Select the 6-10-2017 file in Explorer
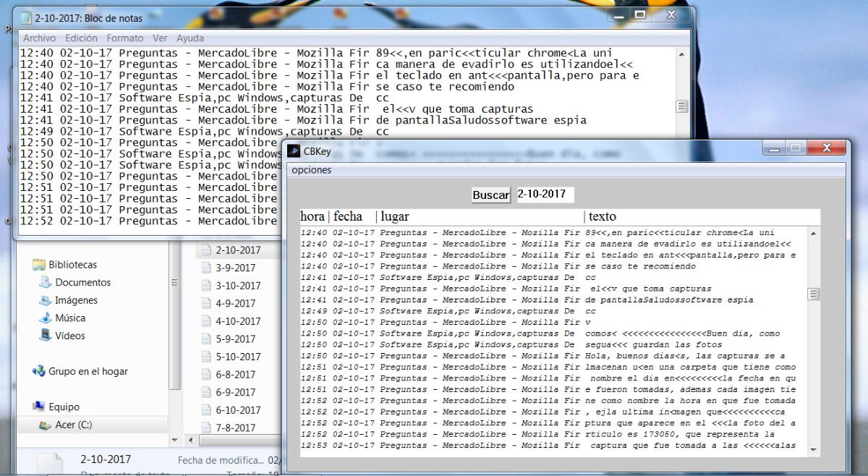 tap(238, 410)
